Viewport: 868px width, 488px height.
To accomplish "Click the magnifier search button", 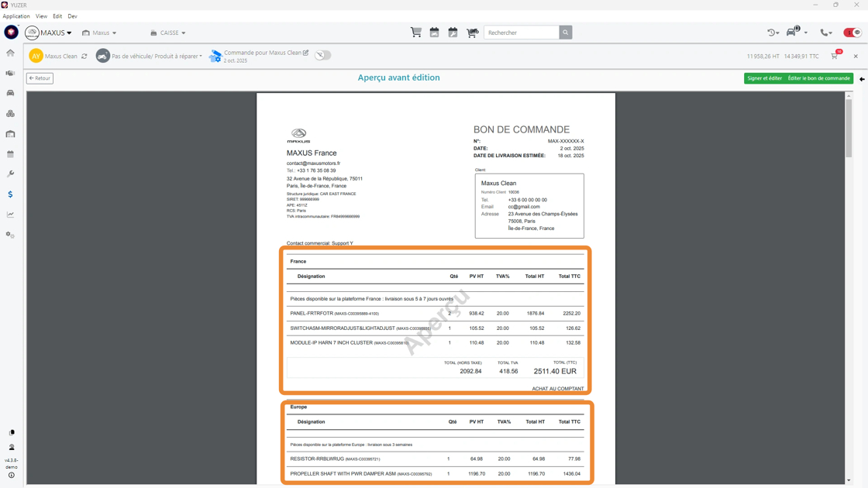I will (565, 33).
